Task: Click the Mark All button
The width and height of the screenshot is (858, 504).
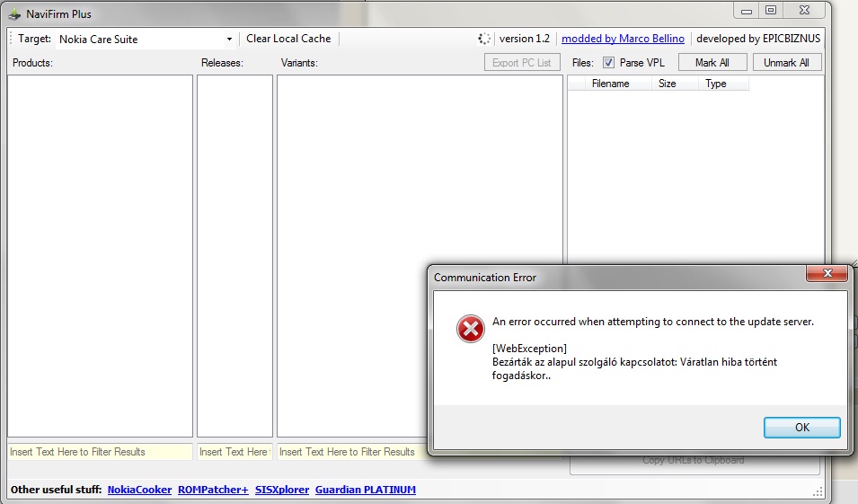Action: (x=712, y=62)
